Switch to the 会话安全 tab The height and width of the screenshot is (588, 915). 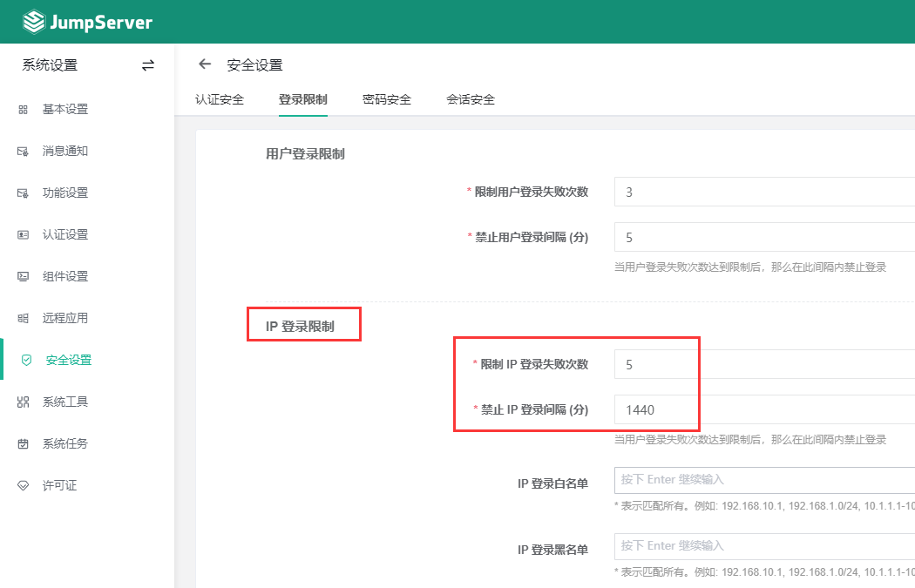point(471,99)
